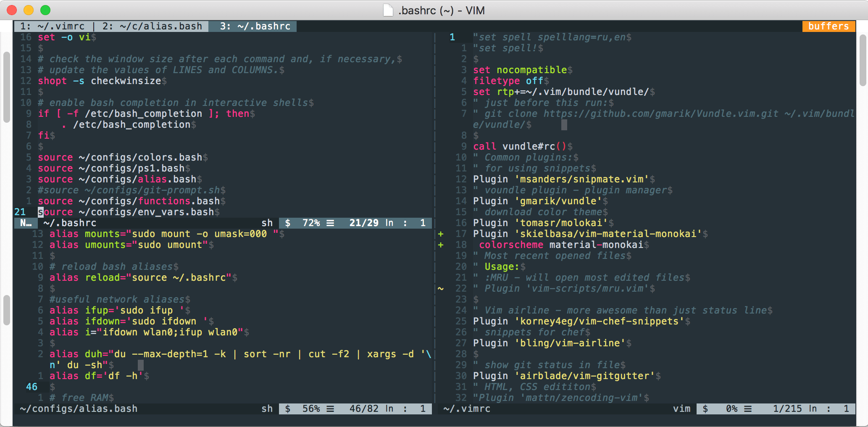
Task: Click filename ~/configs/alias.bash in the statusline
Action: coord(78,408)
